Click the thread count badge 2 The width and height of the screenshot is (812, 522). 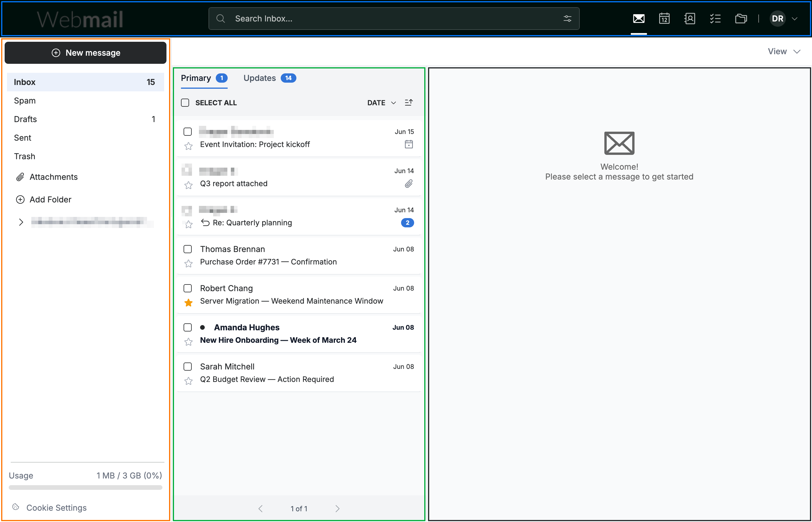click(407, 223)
